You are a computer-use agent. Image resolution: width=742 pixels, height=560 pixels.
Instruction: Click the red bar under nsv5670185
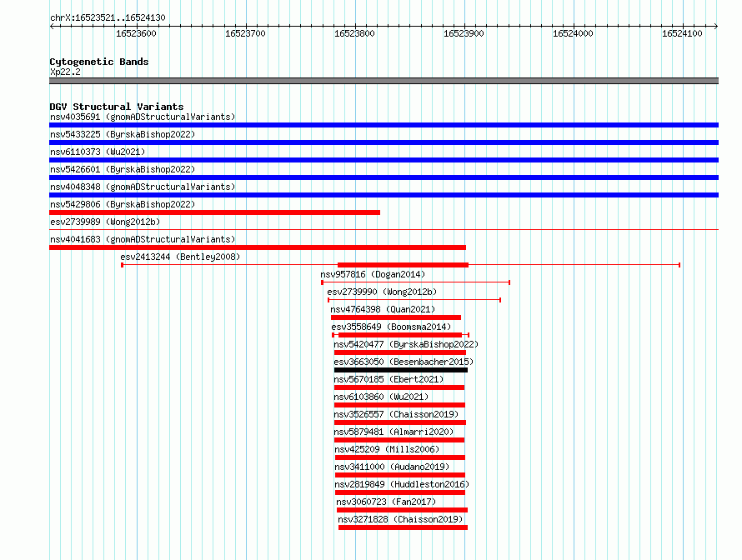tap(399, 387)
